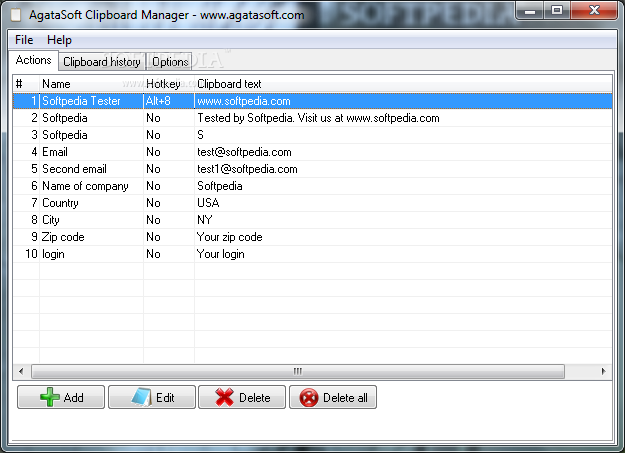625x453 pixels.
Task: Click the red circle Delete all icon
Action: click(309, 398)
